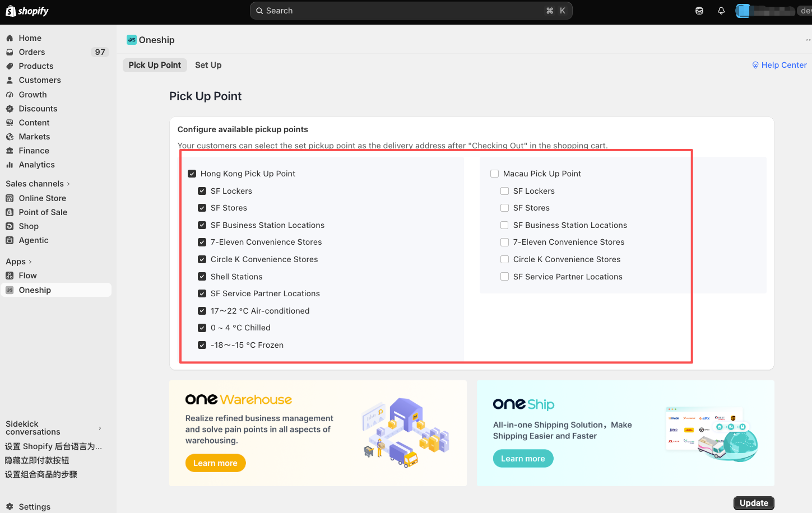The image size is (812, 513).
Task: Click the Products tag icon
Action: pos(10,66)
